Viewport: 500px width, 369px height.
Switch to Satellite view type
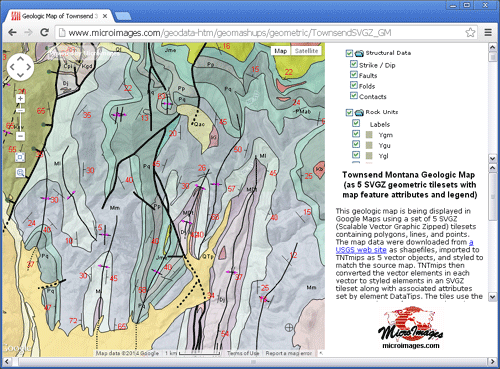click(x=306, y=51)
